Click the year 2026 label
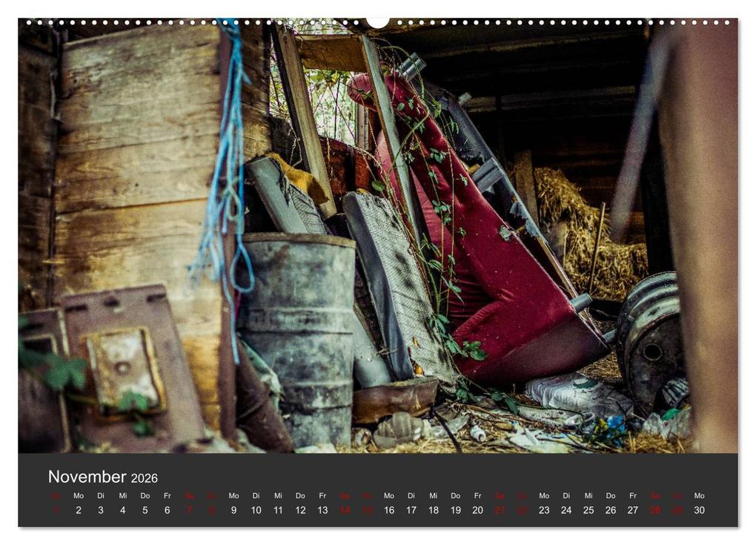 click(x=144, y=478)
